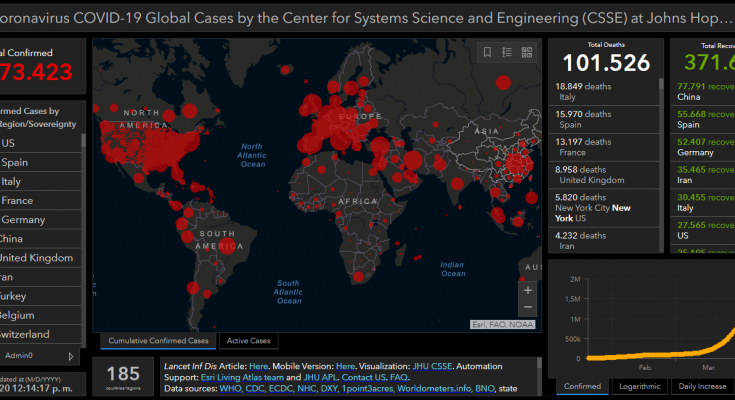This screenshot has width=735, height=400.
Task: Open the 1point3acres data source link
Action: [367, 389]
